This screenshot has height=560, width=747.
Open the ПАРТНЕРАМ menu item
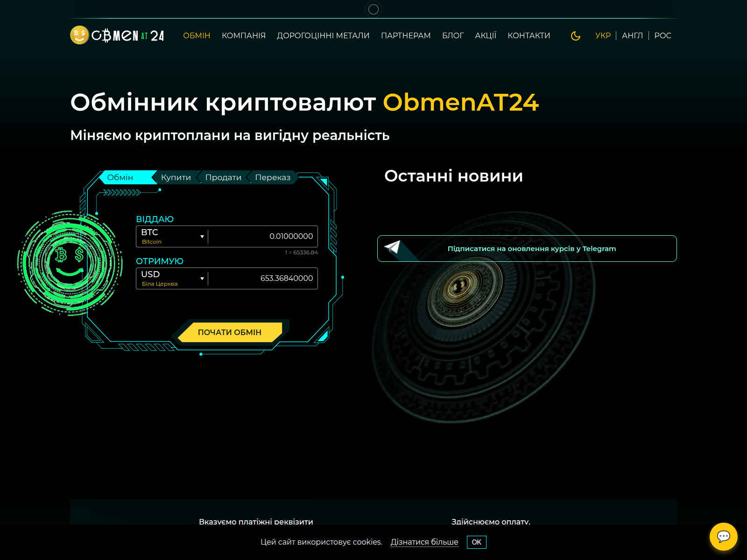(406, 35)
